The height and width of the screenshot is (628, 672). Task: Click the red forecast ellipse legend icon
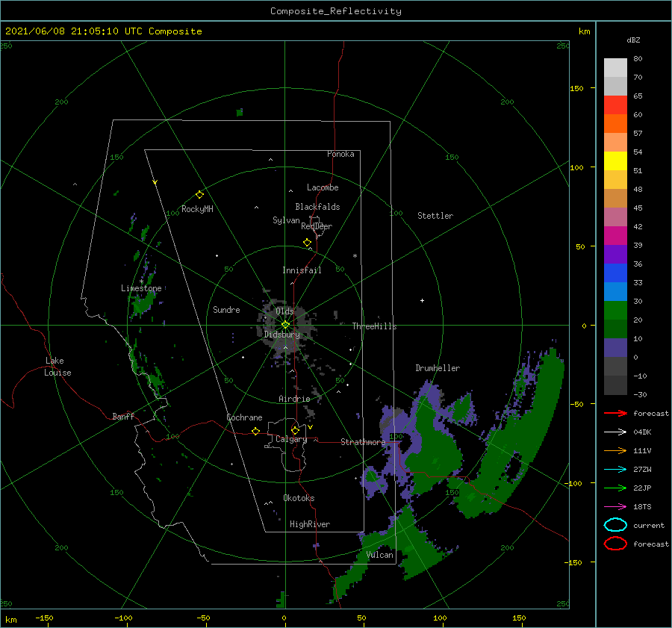point(615,544)
